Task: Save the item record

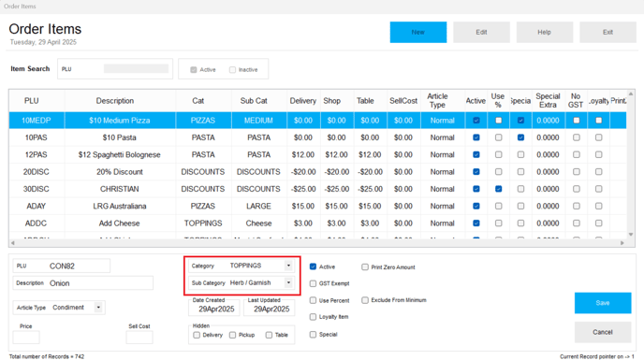Action: [603, 303]
